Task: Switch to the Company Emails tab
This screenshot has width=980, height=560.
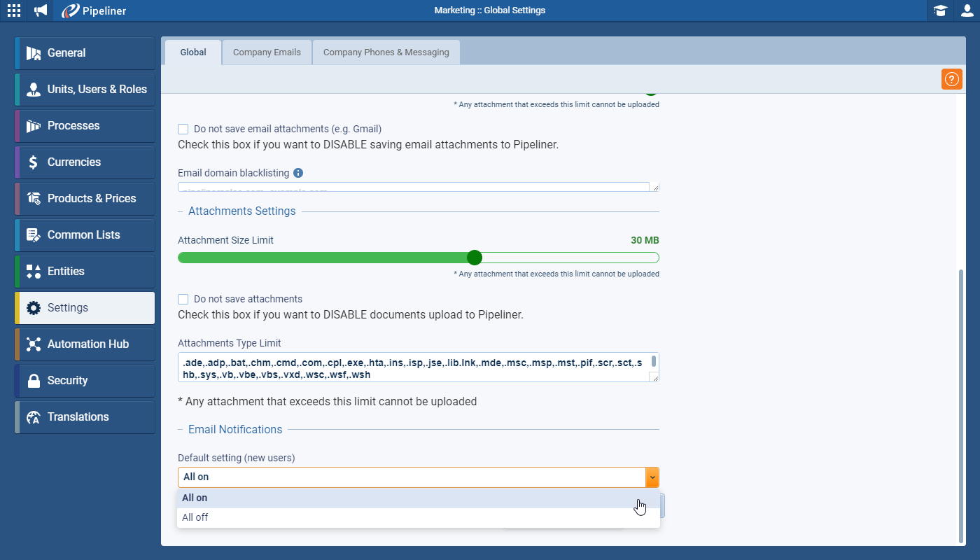Action: click(267, 52)
